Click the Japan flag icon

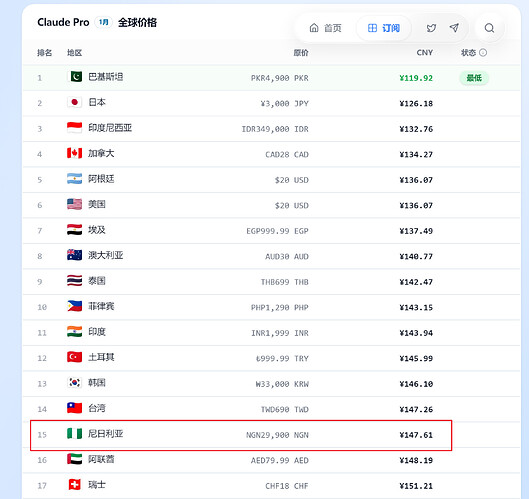[75, 102]
